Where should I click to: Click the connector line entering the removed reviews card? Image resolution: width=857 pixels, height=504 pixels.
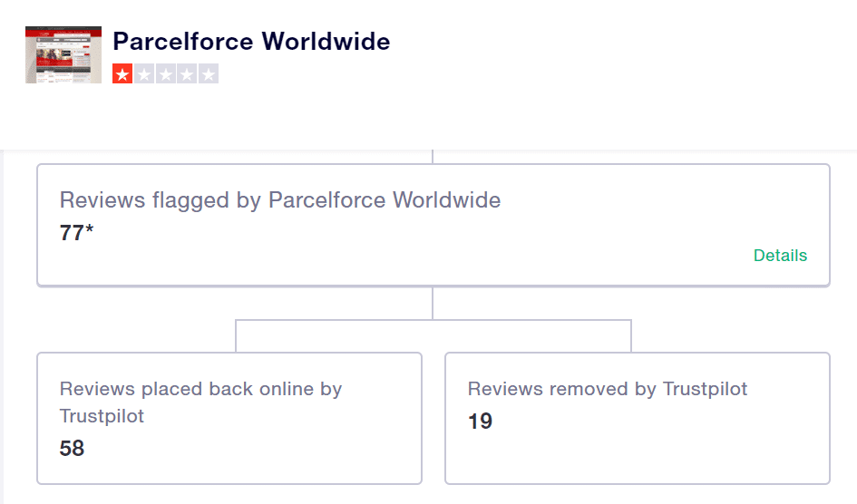(631, 336)
